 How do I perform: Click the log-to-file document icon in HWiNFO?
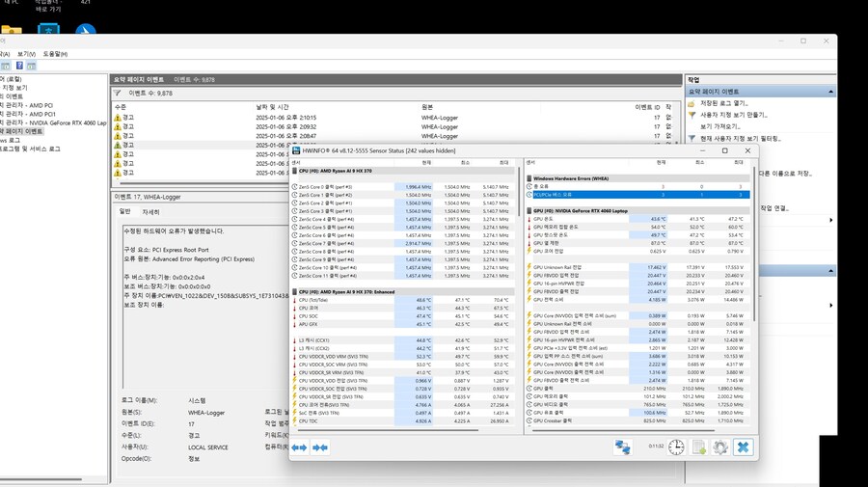pyautogui.click(x=697, y=447)
